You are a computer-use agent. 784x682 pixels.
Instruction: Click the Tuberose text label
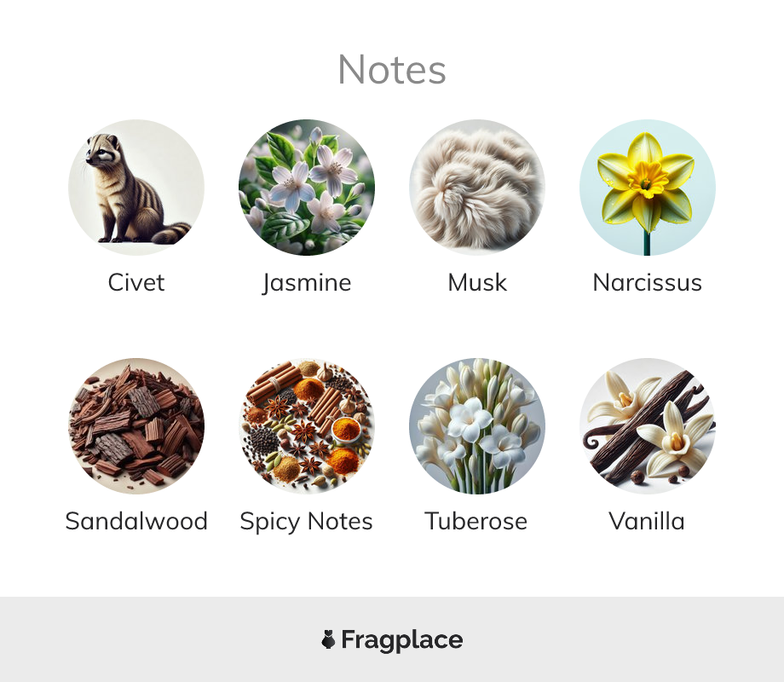coord(476,522)
